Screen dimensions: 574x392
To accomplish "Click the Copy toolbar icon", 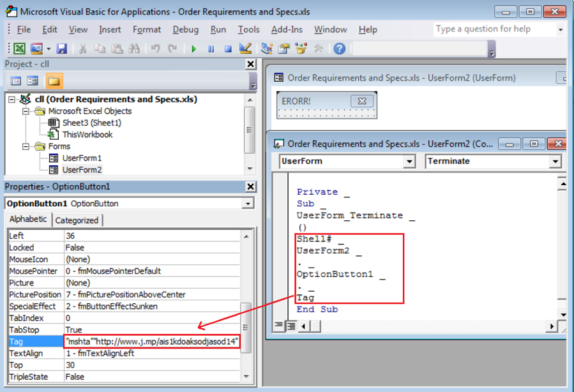I will (x=100, y=49).
